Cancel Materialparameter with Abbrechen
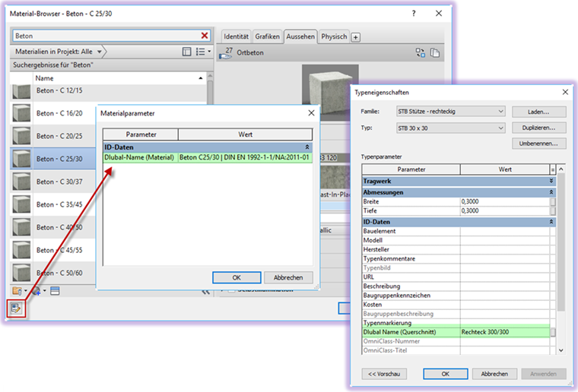 coord(288,277)
